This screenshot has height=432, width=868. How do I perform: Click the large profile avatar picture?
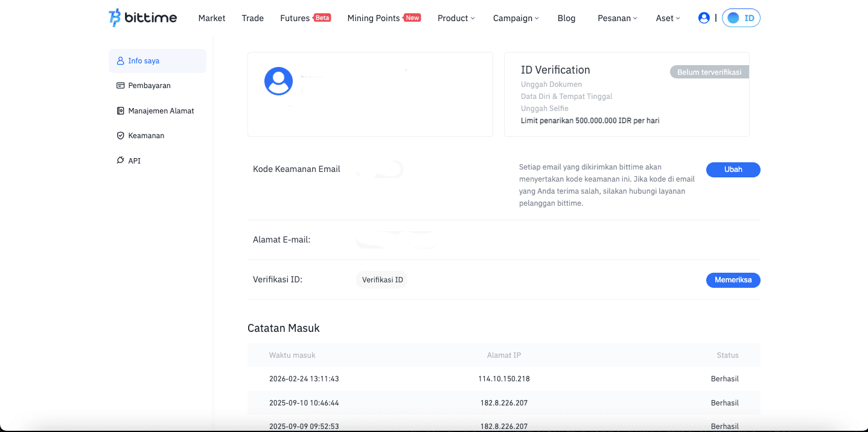(x=278, y=81)
